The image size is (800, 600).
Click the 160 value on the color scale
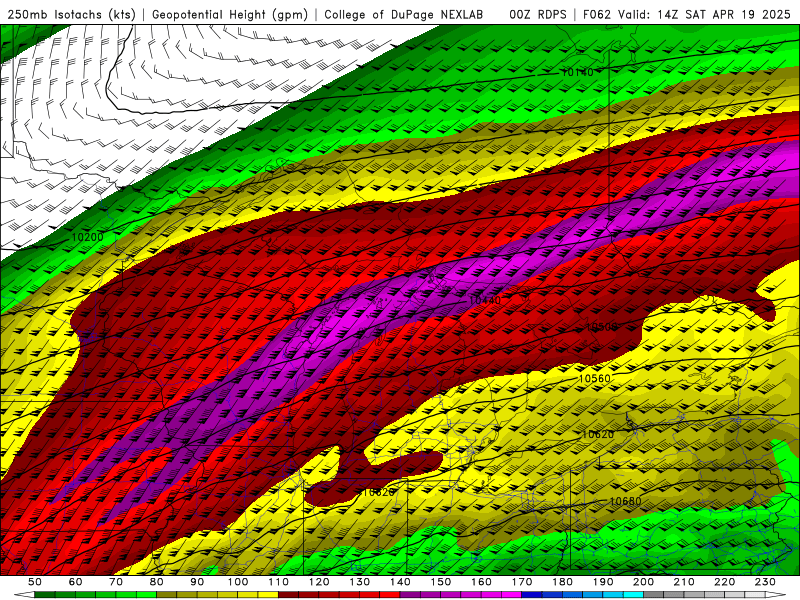[x=481, y=582]
